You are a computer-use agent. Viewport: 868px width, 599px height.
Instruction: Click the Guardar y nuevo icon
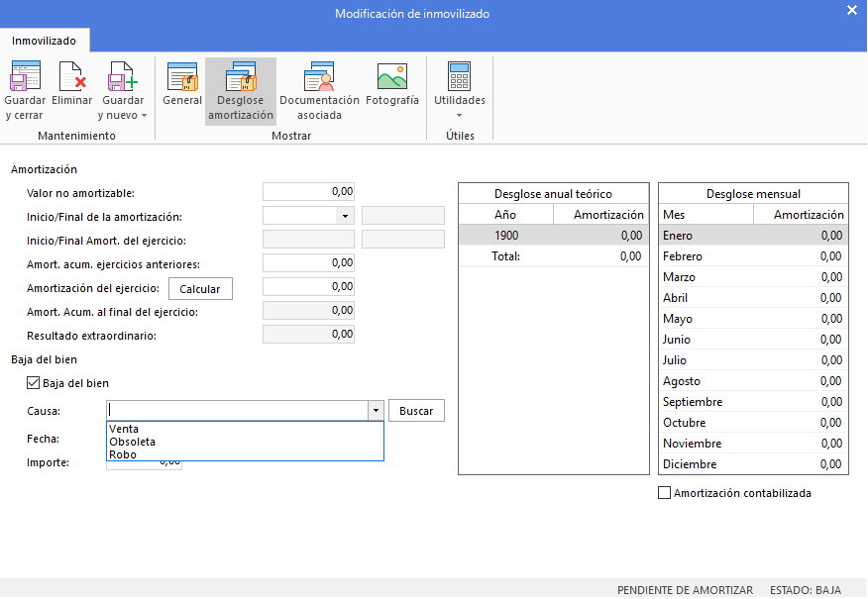coord(122,76)
